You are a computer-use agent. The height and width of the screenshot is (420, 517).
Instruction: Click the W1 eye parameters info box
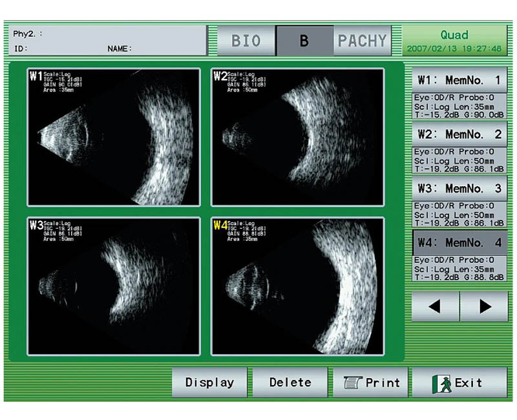459,106
